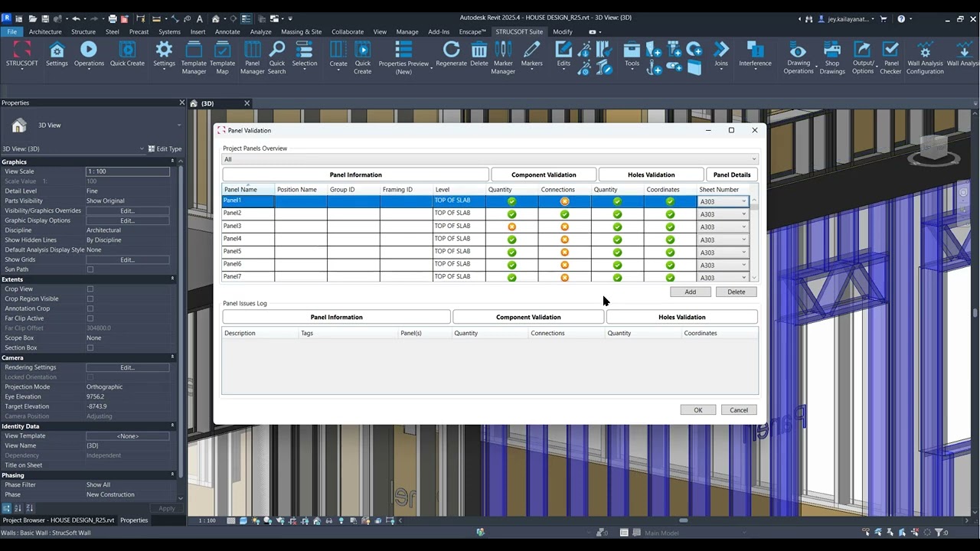Toggle the Section Box checkbox

pyautogui.click(x=90, y=347)
